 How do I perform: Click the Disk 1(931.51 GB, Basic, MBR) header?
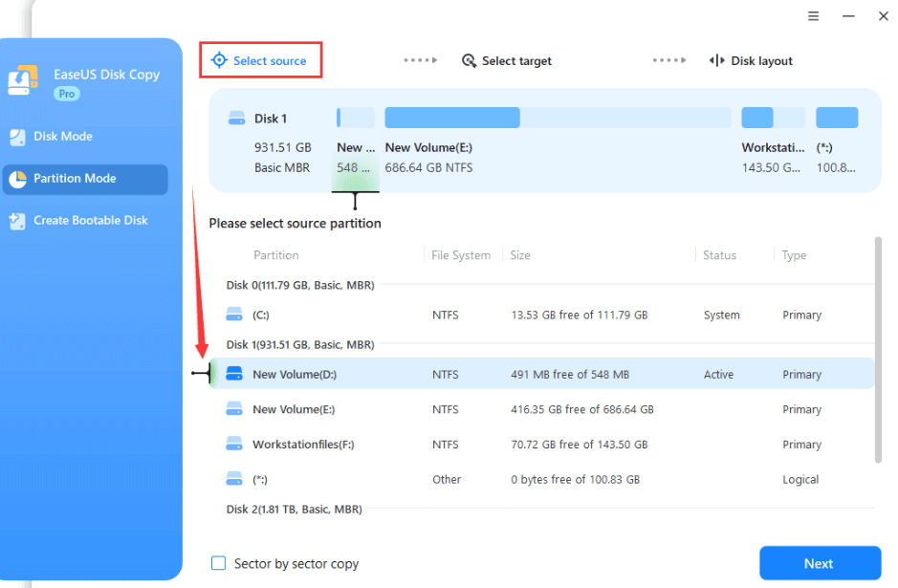tap(300, 344)
